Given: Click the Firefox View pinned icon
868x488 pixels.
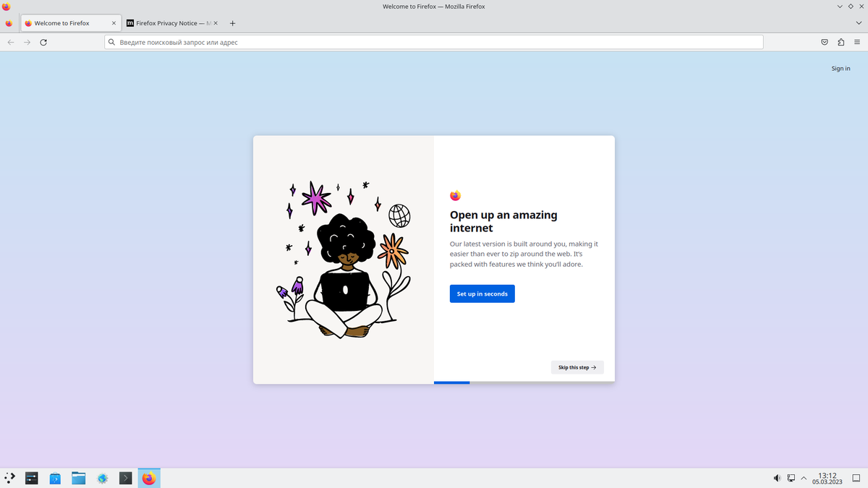Looking at the screenshot, I should [x=9, y=23].
